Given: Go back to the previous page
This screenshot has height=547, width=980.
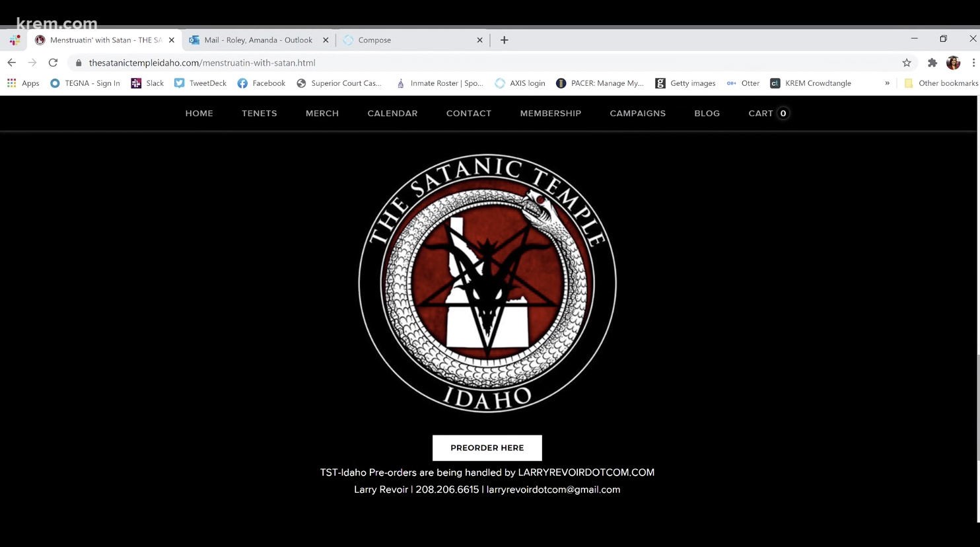Looking at the screenshot, I should pyautogui.click(x=12, y=63).
